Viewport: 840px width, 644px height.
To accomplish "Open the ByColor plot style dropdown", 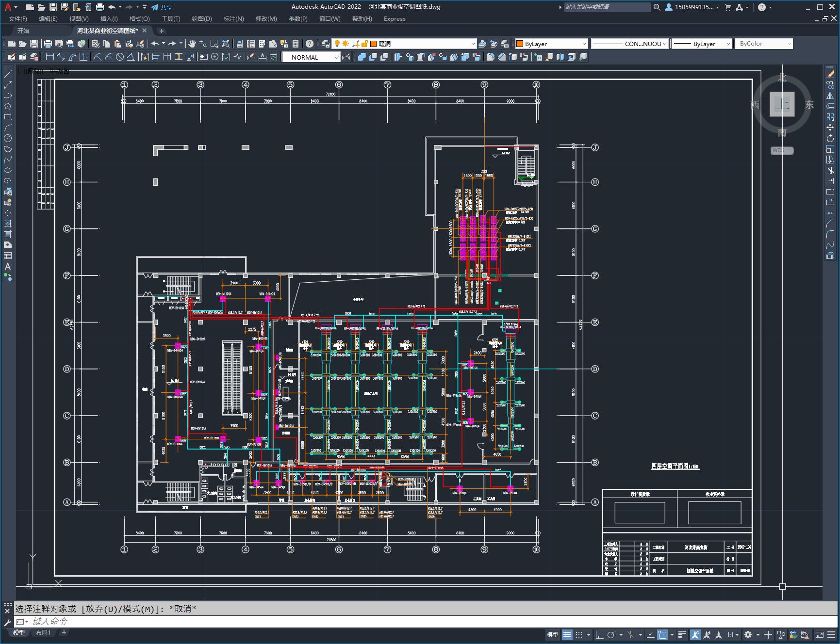I will pyautogui.click(x=764, y=44).
